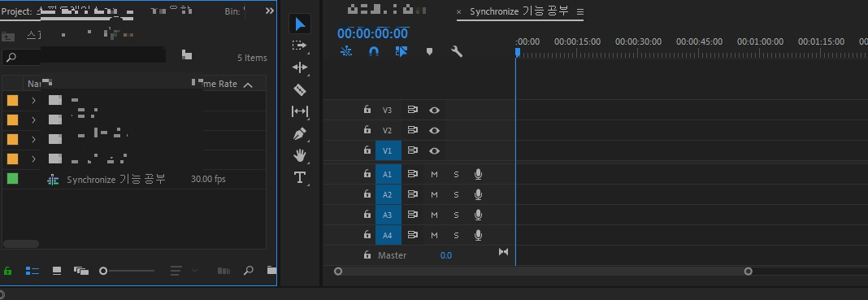
Task: Target video track V3
Action: pos(388,110)
